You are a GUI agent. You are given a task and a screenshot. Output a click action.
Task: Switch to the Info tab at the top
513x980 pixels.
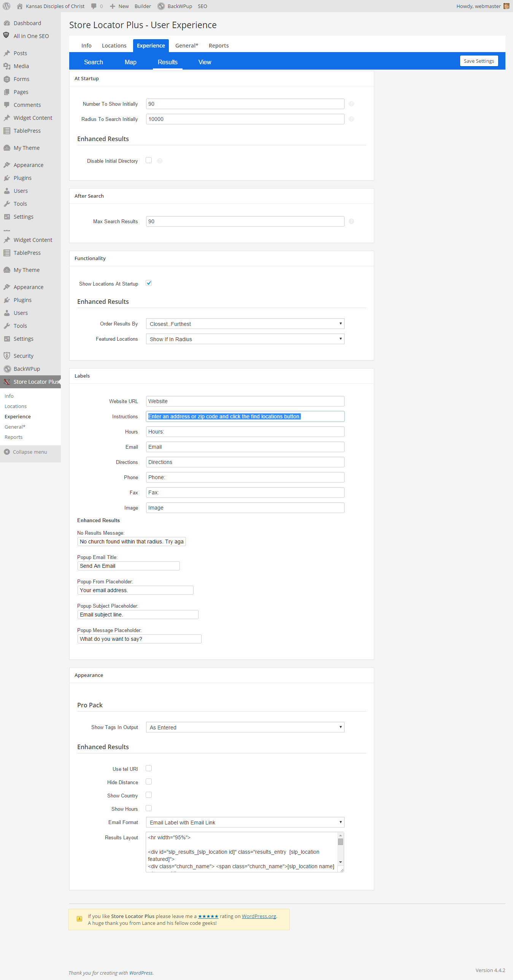point(86,46)
